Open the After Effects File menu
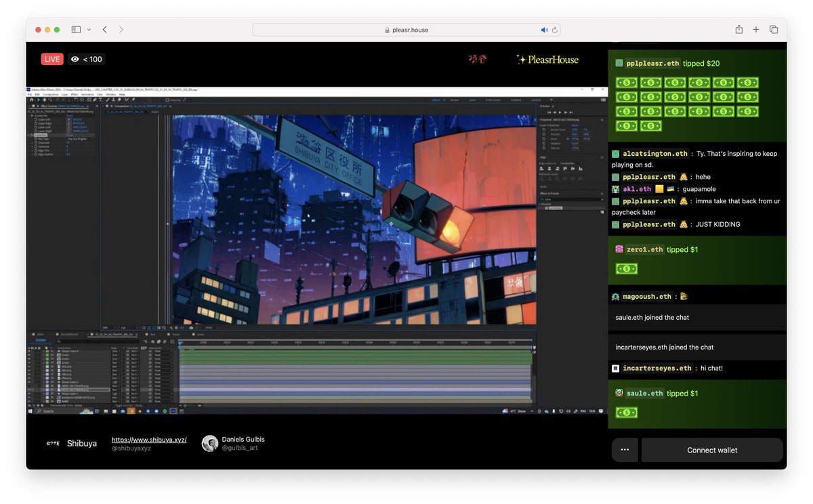Screen dimensions: 813x504 [x=29, y=94]
